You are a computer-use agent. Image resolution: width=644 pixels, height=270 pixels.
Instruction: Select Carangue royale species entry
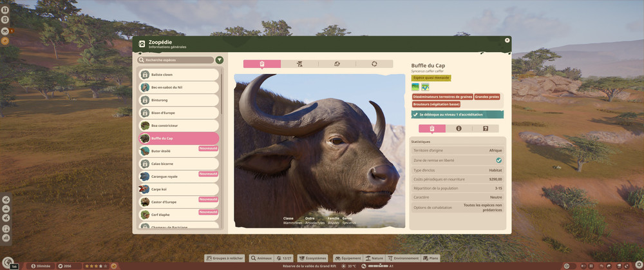pyautogui.click(x=178, y=177)
